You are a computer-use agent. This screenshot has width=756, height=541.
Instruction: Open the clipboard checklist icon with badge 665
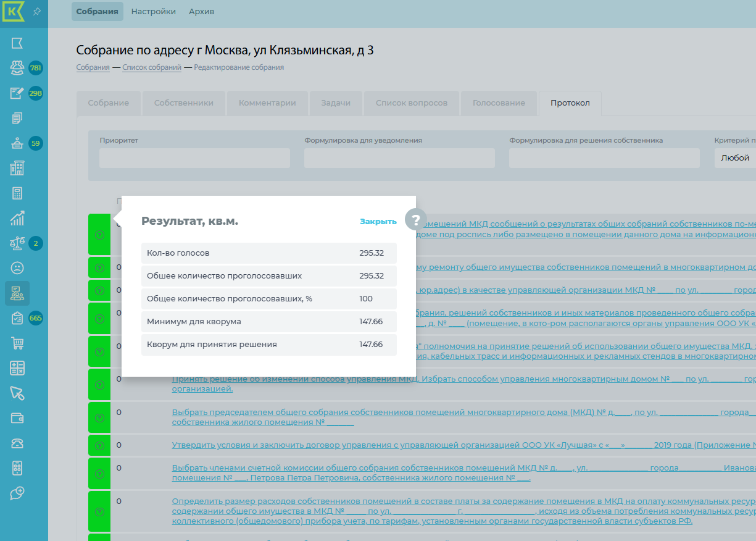(17, 319)
